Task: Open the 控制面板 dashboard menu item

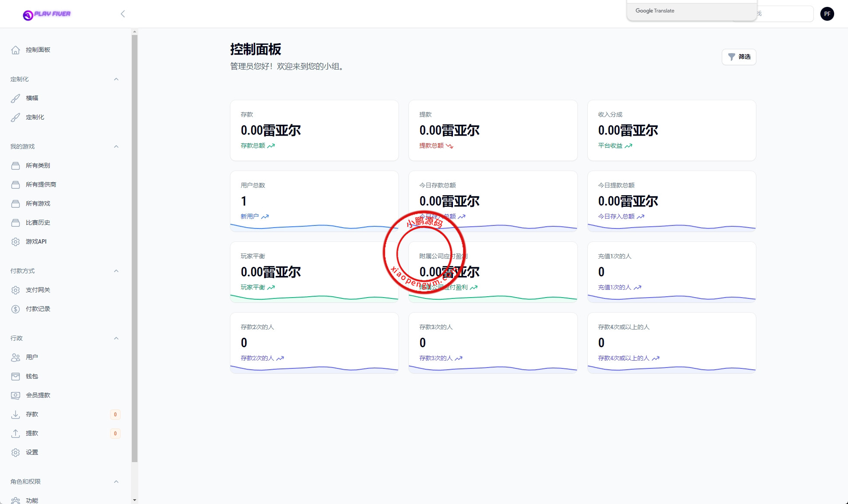Action: pos(65,50)
